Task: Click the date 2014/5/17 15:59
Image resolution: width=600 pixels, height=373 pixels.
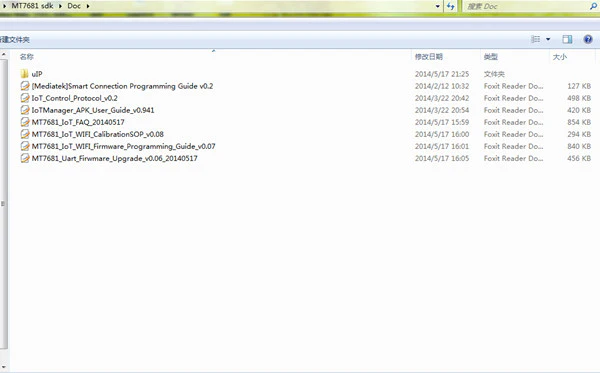Action: 442,122
